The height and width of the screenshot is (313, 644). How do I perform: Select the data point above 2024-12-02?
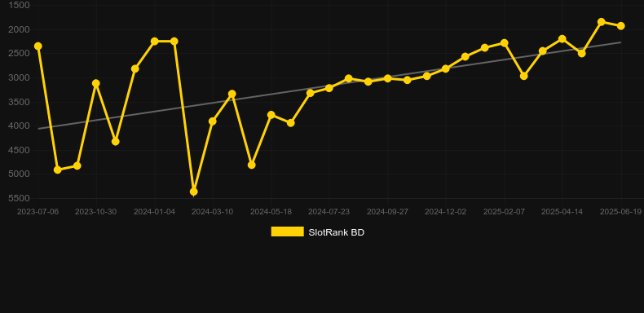(446, 68)
